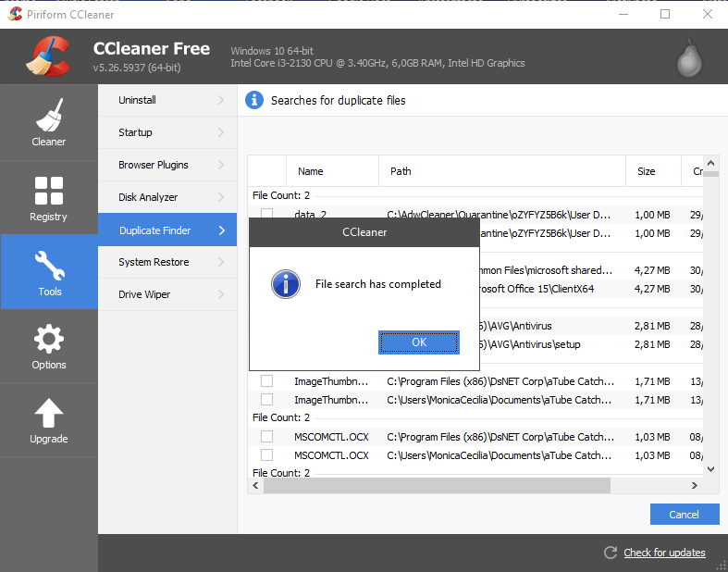
Task: Click the File search has completed message
Action: coord(378,284)
